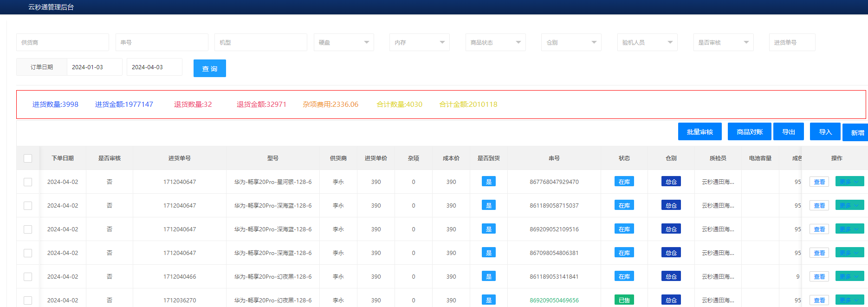
Task: Focus the 串号 filter input
Action: [x=162, y=42]
